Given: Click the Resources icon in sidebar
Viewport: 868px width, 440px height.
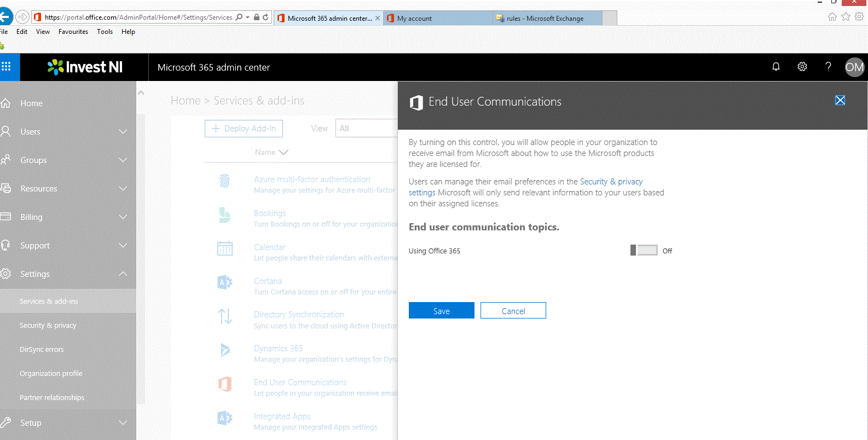Looking at the screenshot, I should [5, 189].
